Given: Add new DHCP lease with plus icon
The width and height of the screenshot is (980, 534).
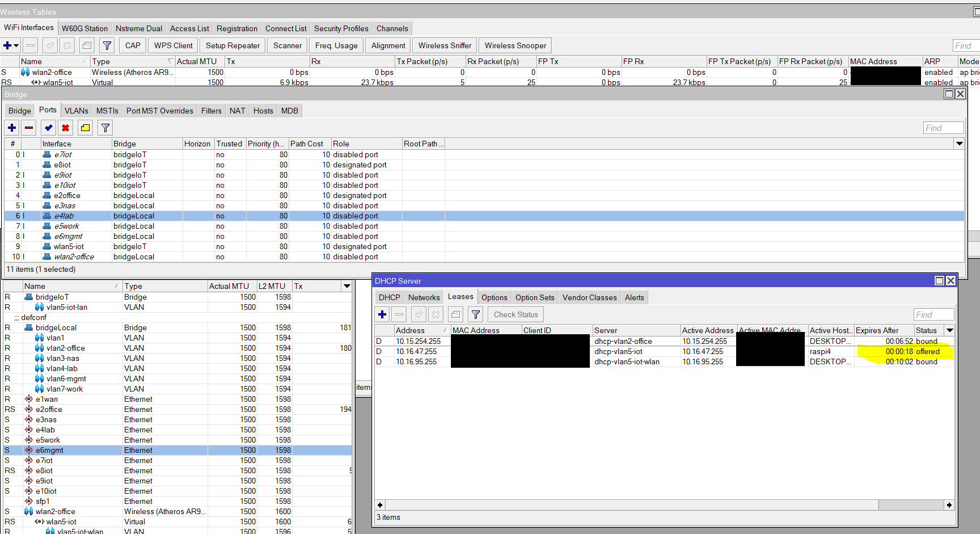Looking at the screenshot, I should pyautogui.click(x=382, y=314).
